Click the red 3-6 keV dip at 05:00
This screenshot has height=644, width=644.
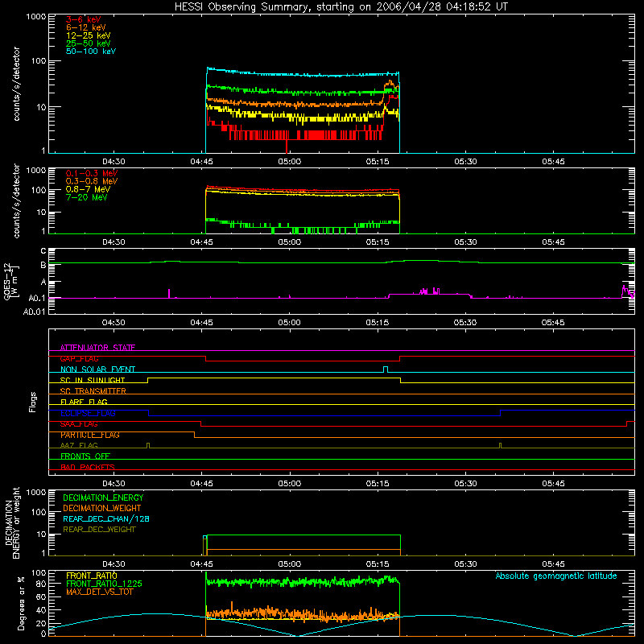pyautogui.click(x=287, y=146)
